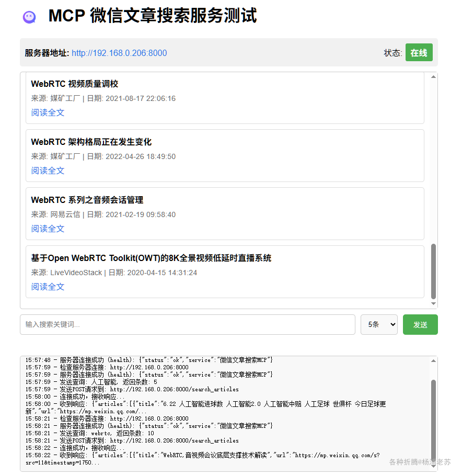Click page heading MCP 微信文章搜索服务测试
The image size is (462, 476).
(153, 16)
